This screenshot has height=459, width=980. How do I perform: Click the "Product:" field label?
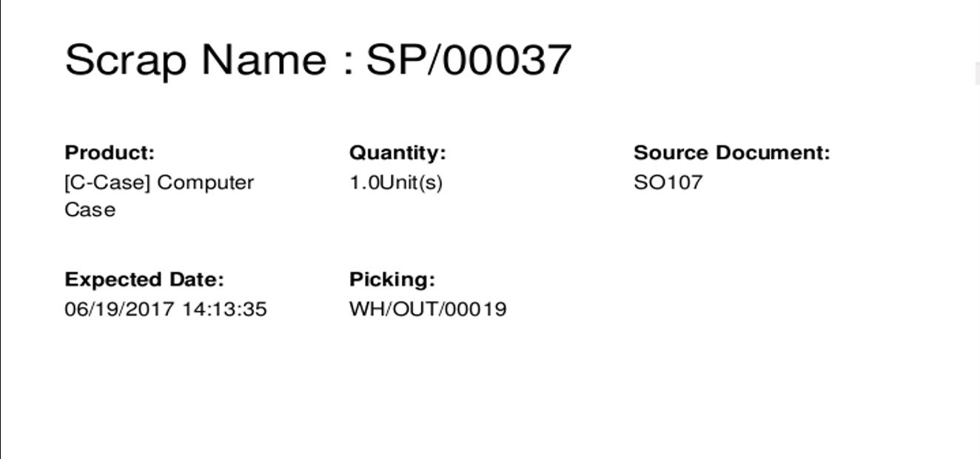[x=110, y=153]
